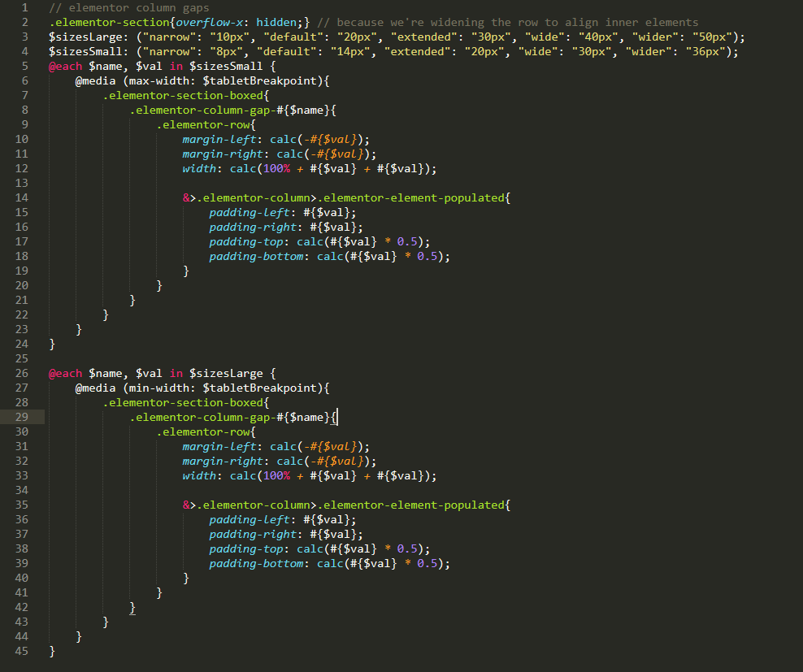
Task: Click the closing brace on line 45
Action: tap(50, 651)
